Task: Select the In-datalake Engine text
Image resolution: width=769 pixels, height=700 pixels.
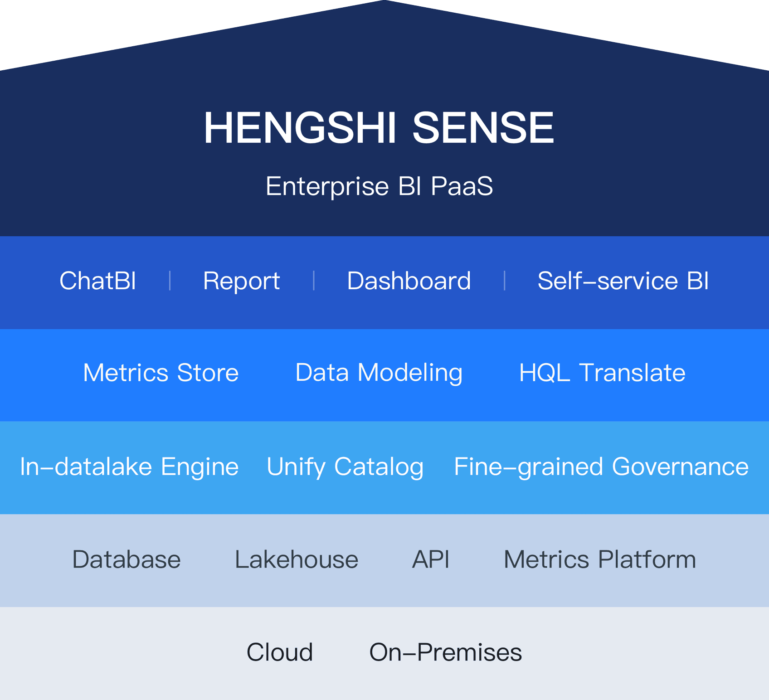Action: click(129, 467)
